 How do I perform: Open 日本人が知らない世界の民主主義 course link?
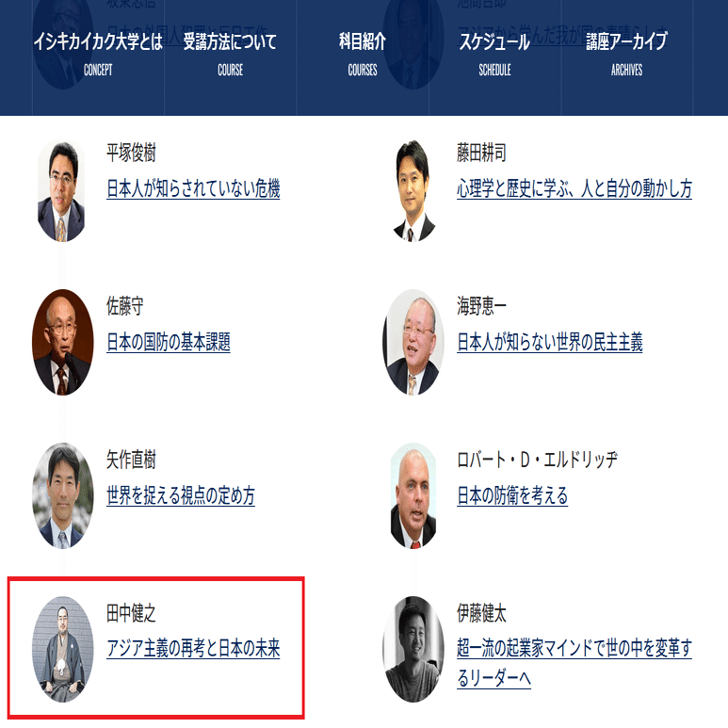click(x=550, y=342)
